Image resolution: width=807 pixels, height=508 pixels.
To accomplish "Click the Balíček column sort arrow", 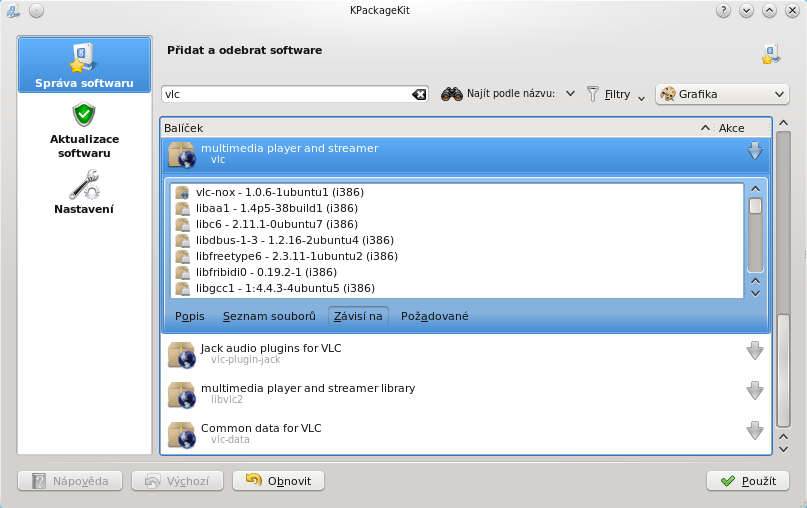I will [x=705, y=128].
